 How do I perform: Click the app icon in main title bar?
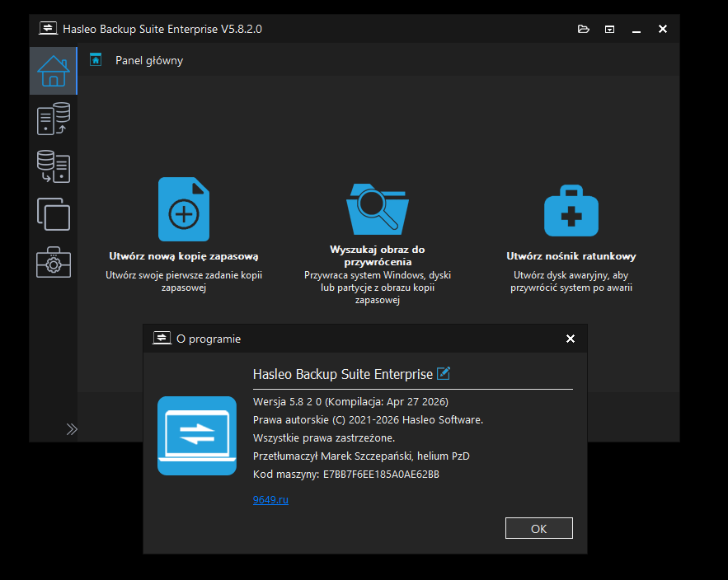[x=49, y=29]
